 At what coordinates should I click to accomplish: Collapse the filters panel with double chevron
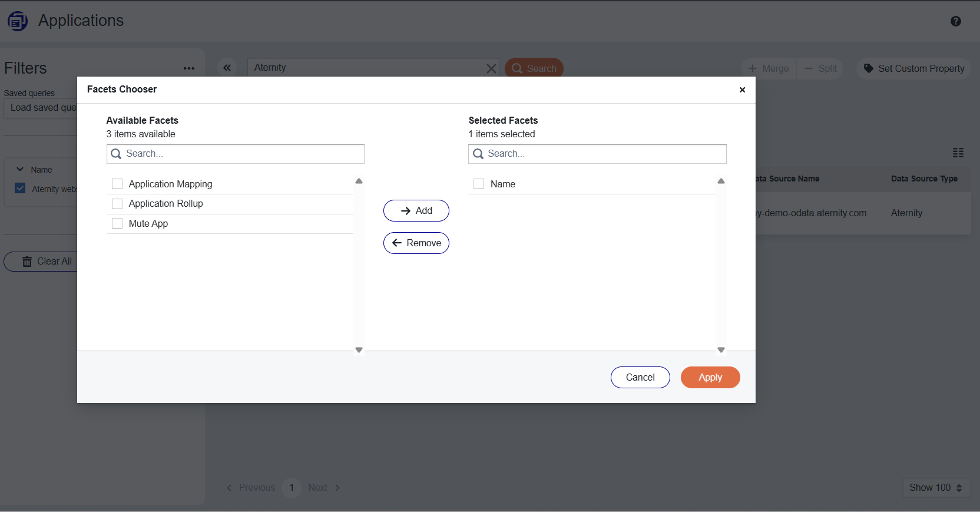coord(227,68)
